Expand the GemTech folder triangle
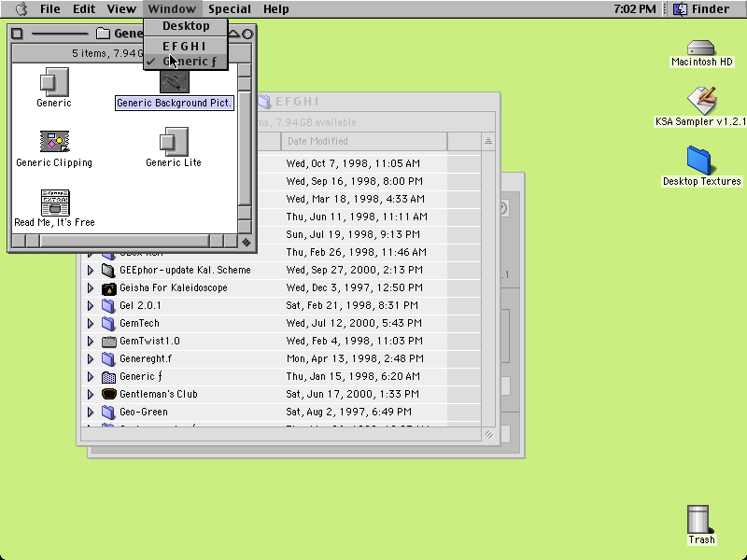Screen dimensions: 747x560 [90, 323]
